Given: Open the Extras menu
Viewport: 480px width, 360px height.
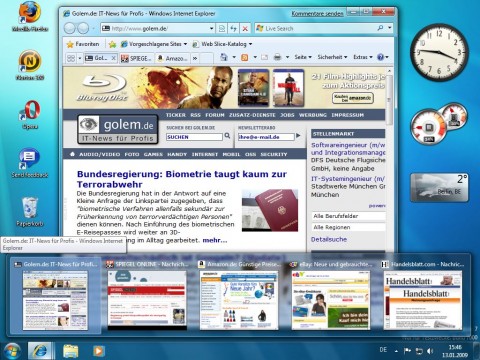Looking at the screenshot, I should click(x=363, y=57).
